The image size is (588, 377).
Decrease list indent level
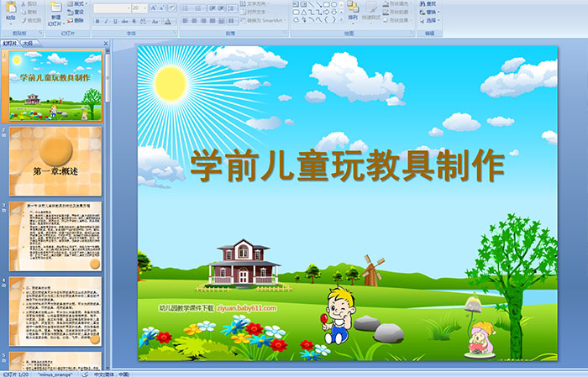coord(213,8)
